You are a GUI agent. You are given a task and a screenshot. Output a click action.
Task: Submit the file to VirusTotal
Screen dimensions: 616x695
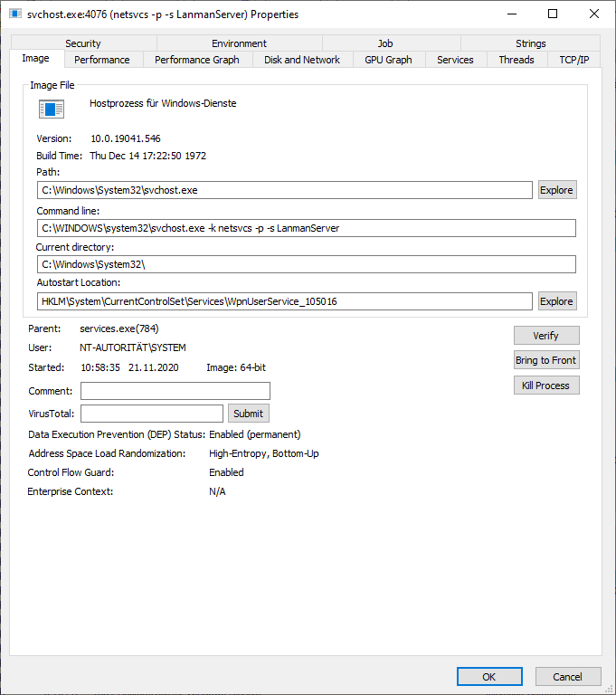(x=249, y=414)
